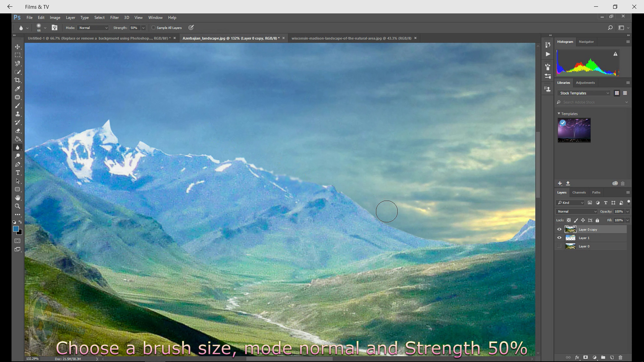Select the Horizontal Type tool
This screenshot has width=644, height=362.
click(x=18, y=173)
